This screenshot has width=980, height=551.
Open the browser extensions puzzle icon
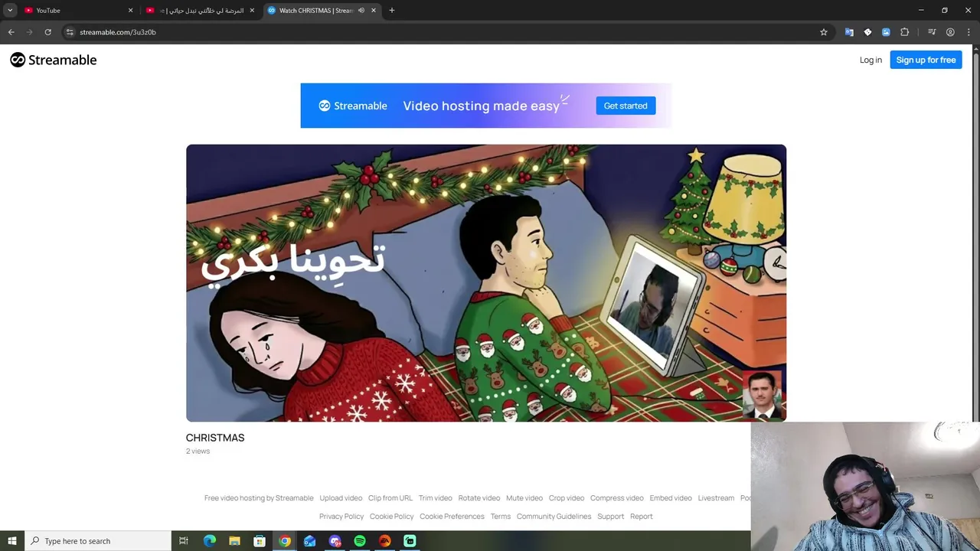pyautogui.click(x=905, y=32)
